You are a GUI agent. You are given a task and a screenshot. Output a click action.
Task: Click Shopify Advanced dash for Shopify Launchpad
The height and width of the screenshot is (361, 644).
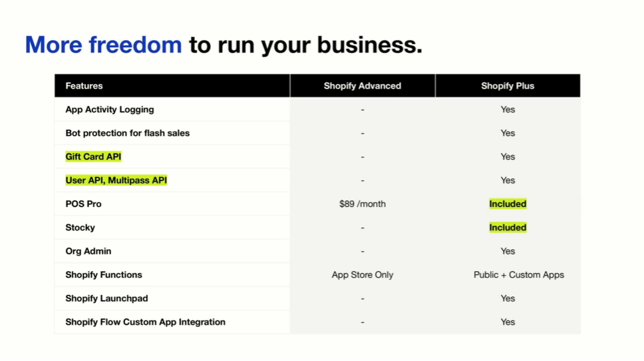click(x=362, y=299)
